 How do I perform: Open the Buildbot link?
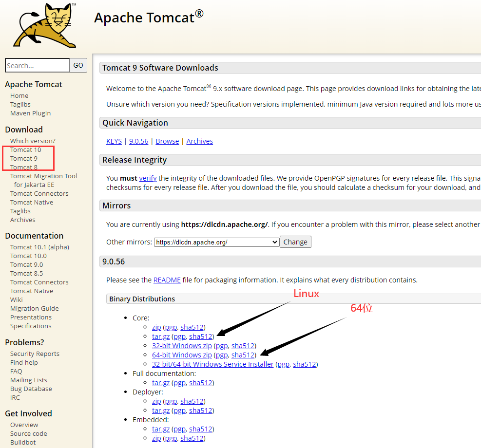[x=23, y=443]
